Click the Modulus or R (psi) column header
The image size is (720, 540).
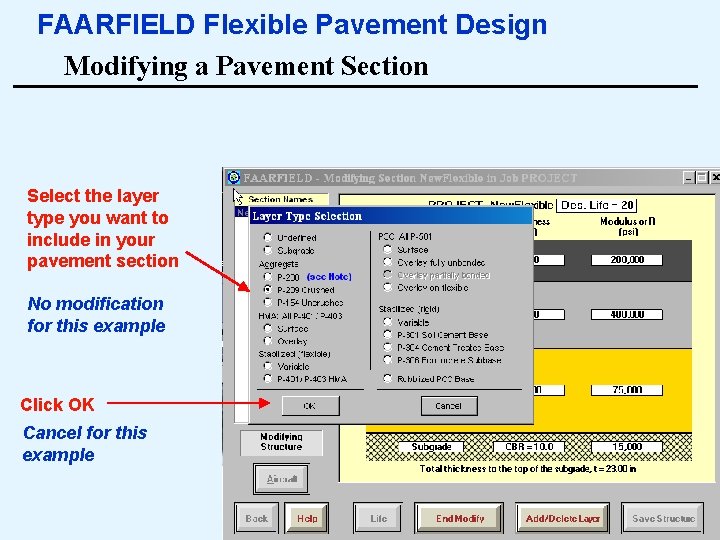[x=628, y=226]
